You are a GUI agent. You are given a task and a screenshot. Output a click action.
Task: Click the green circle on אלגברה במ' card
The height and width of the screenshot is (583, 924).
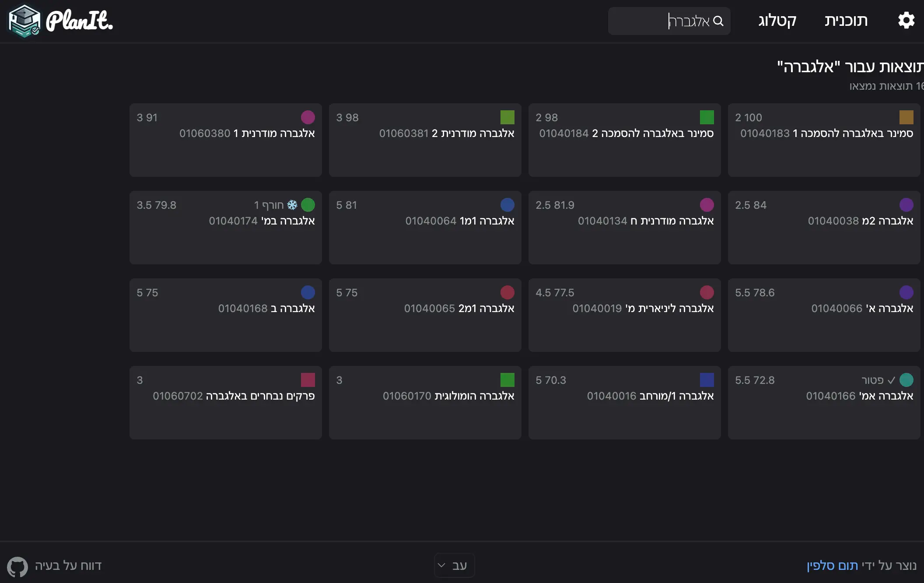coord(308,205)
